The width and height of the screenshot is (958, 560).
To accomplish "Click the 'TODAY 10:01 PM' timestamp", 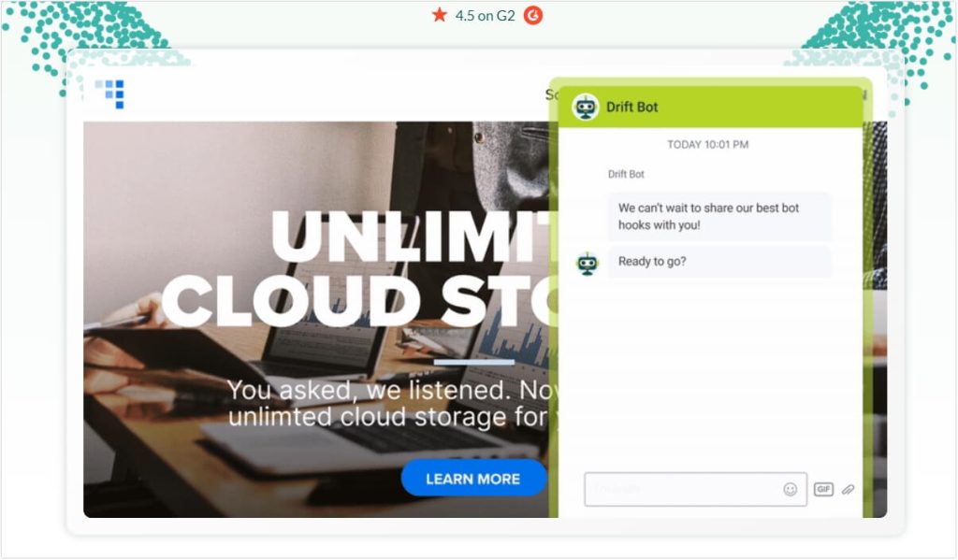I will point(707,145).
